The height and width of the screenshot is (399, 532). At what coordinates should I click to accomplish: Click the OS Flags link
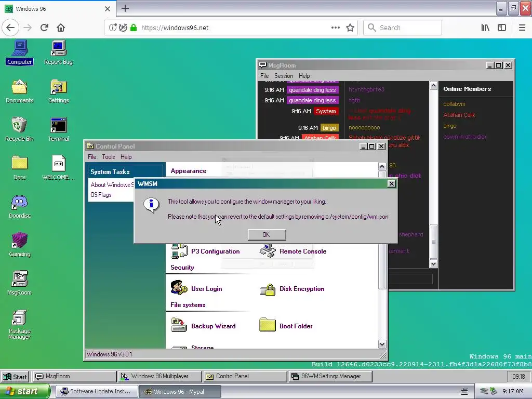coord(101,195)
